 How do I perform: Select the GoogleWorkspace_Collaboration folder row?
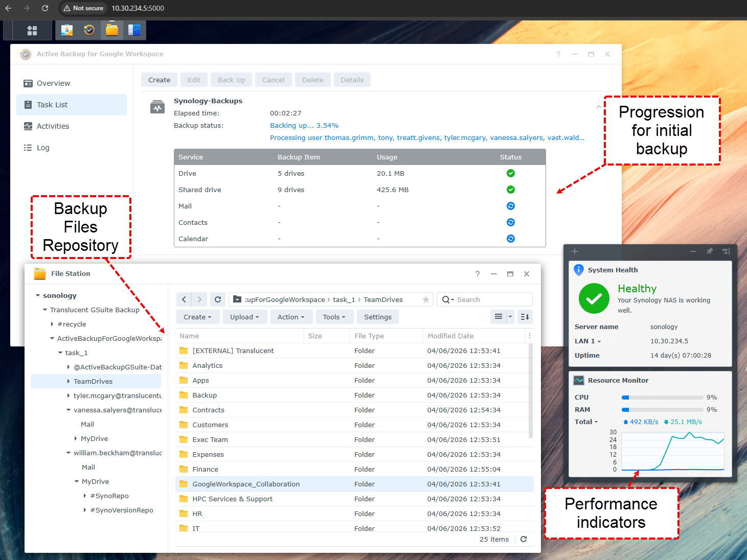click(x=354, y=484)
